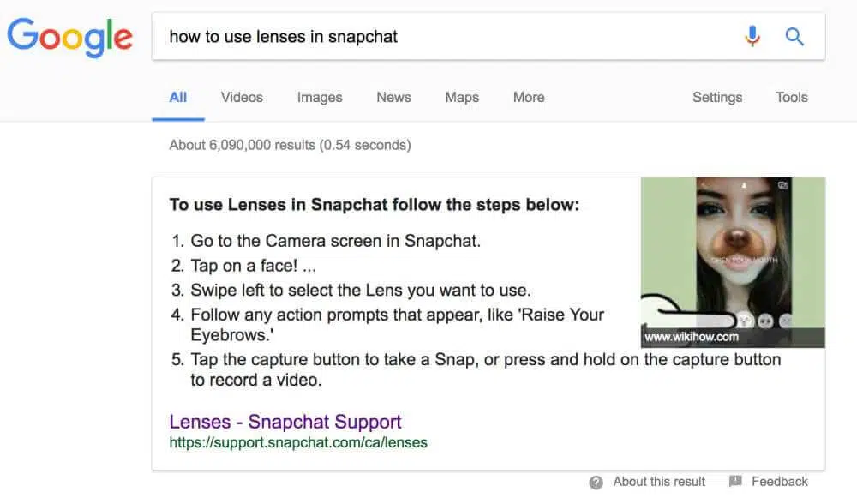Activate voice search microphone icon
The height and width of the screenshot is (504, 857).
point(752,36)
